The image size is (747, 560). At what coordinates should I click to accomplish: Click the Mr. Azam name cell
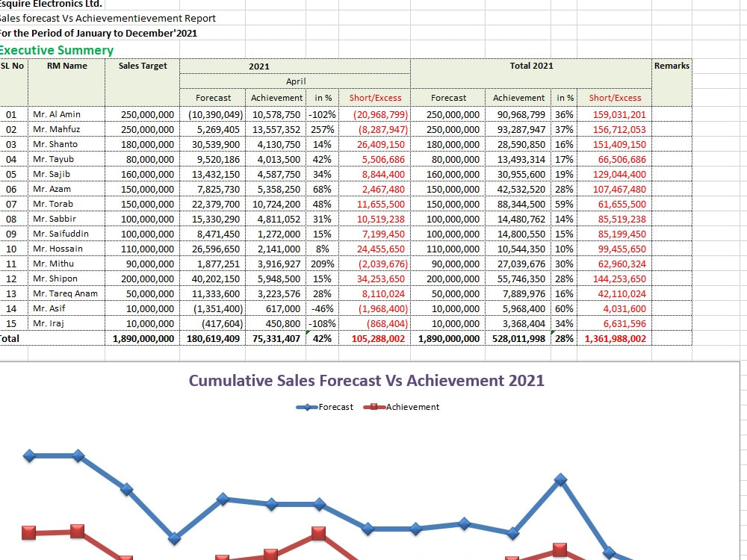pyautogui.click(x=66, y=189)
